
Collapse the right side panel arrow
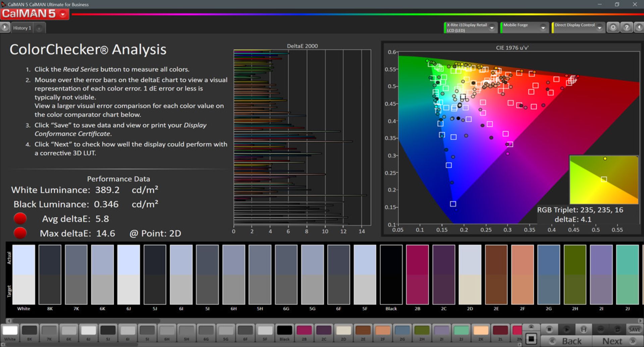[639, 27]
